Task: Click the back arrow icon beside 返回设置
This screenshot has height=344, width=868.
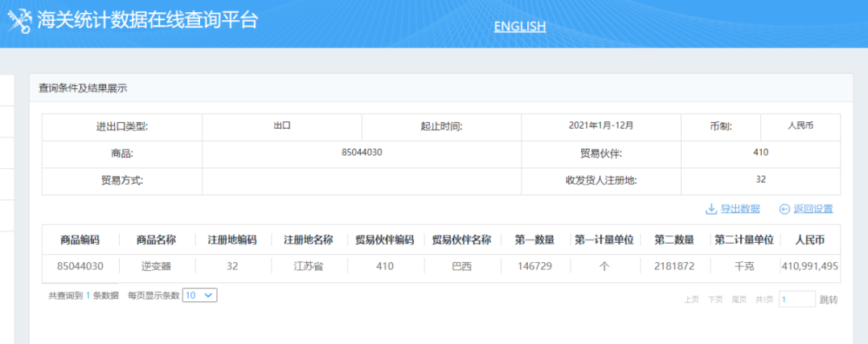Action: 784,209
